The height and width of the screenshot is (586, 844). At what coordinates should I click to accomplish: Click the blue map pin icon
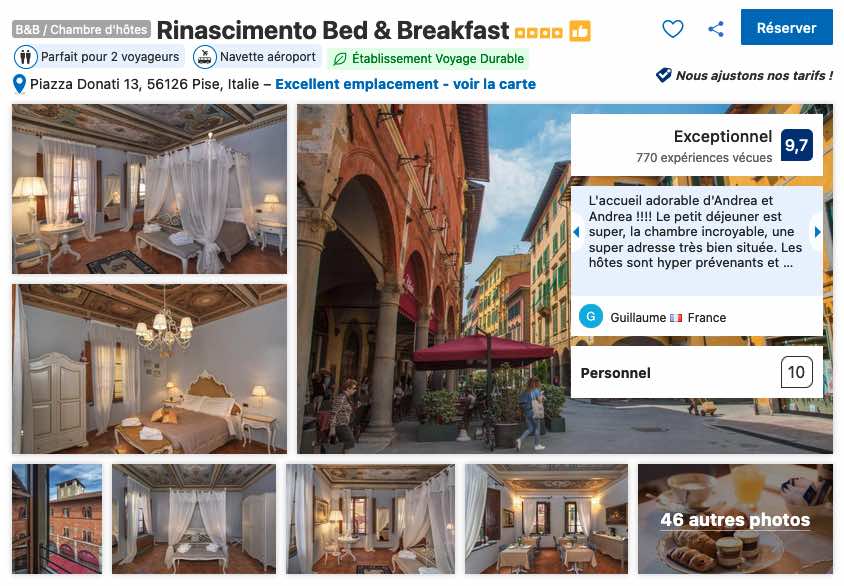point(19,84)
